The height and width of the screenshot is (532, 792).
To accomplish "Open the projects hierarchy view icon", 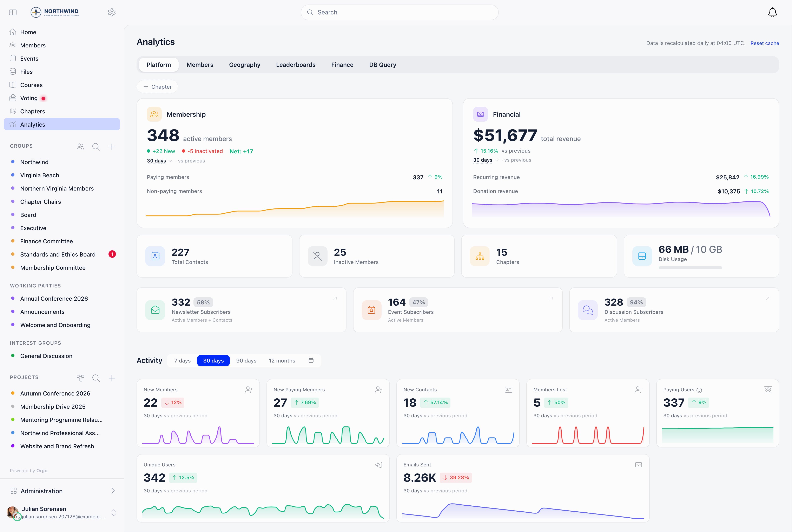I will coord(80,378).
